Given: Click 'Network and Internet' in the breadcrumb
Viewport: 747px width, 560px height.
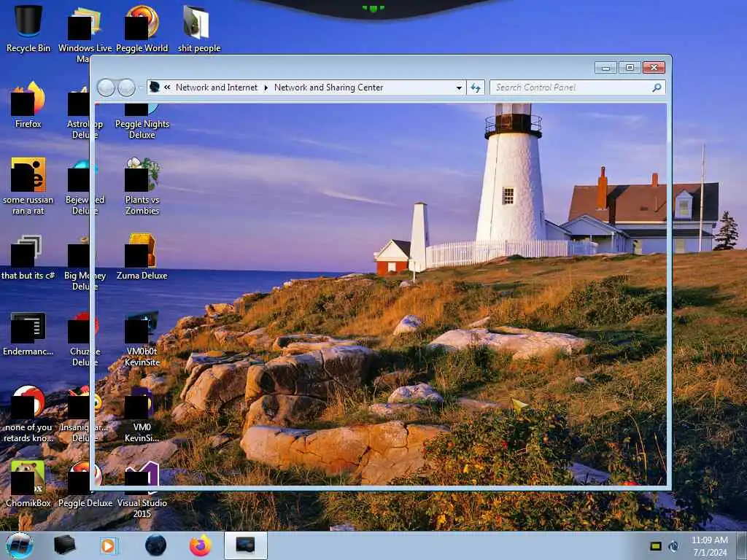Looking at the screenshot, I should [x=216, y=87].
